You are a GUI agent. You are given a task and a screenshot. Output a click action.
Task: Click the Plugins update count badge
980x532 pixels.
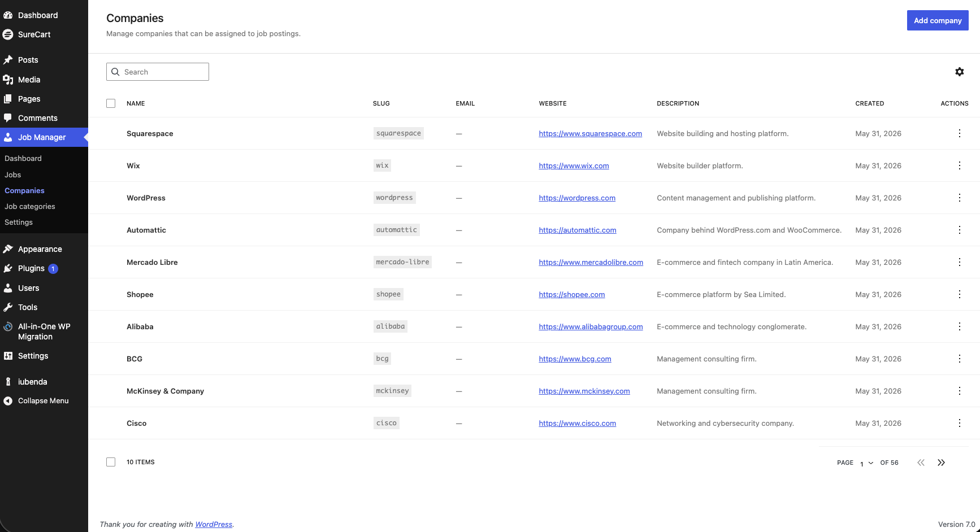[x=53, y=269]
